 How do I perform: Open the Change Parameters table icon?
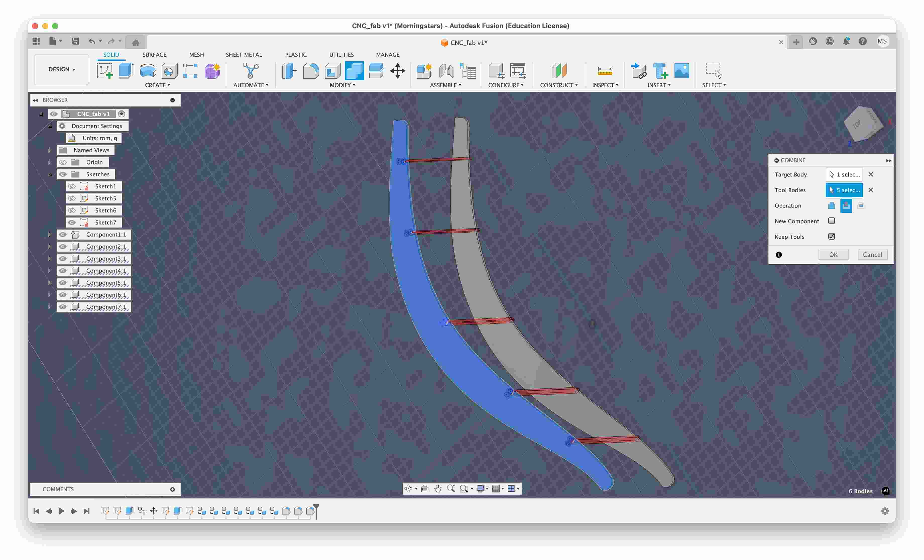coord(518,71)
